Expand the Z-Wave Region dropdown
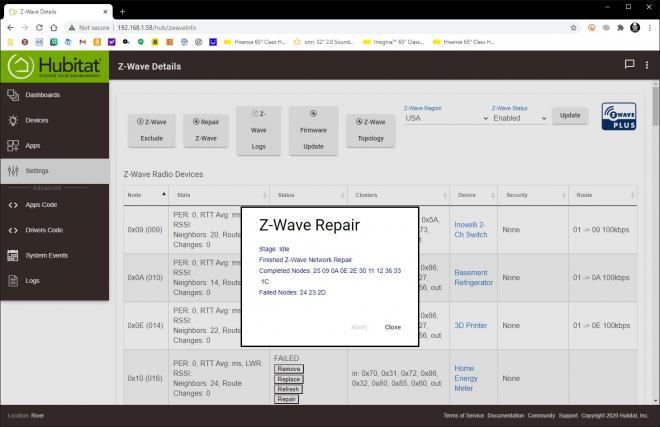Screen dimensions: 660x427 coord(446,118)
